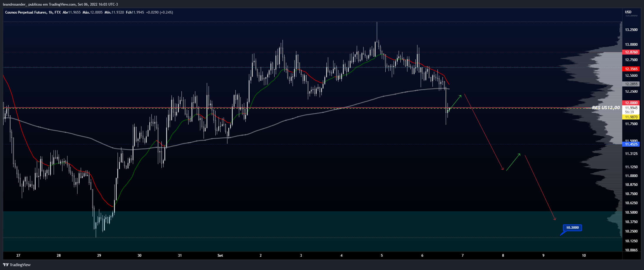Click the red 12.0000 price tag
The height and width of the screenshot is (270, 644).
coord(631,103)
